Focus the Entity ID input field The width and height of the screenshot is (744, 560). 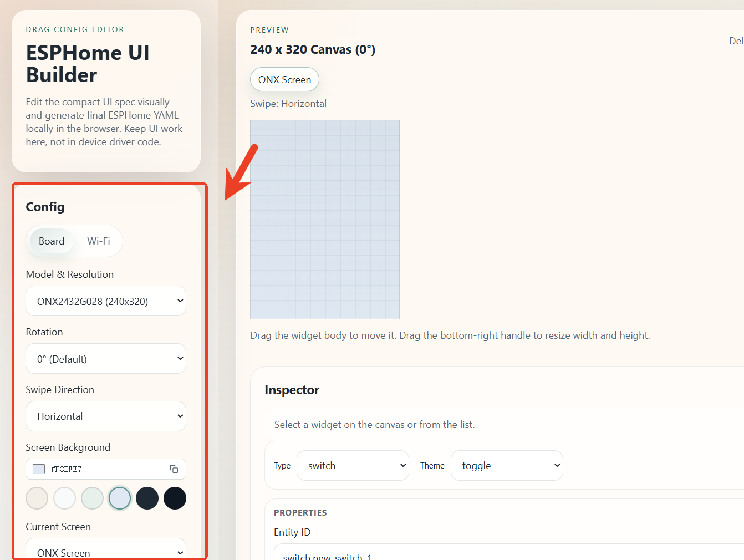pos(509,552)
